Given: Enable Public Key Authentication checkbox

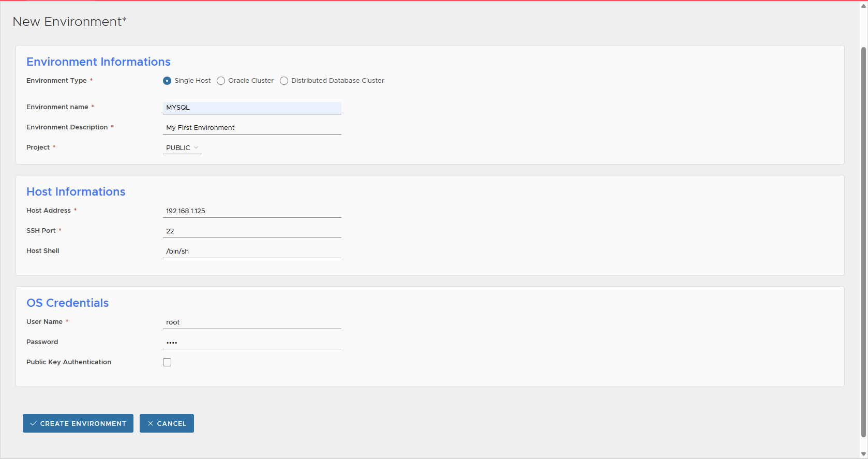Looking at the screenshot, I should [167, 362].
